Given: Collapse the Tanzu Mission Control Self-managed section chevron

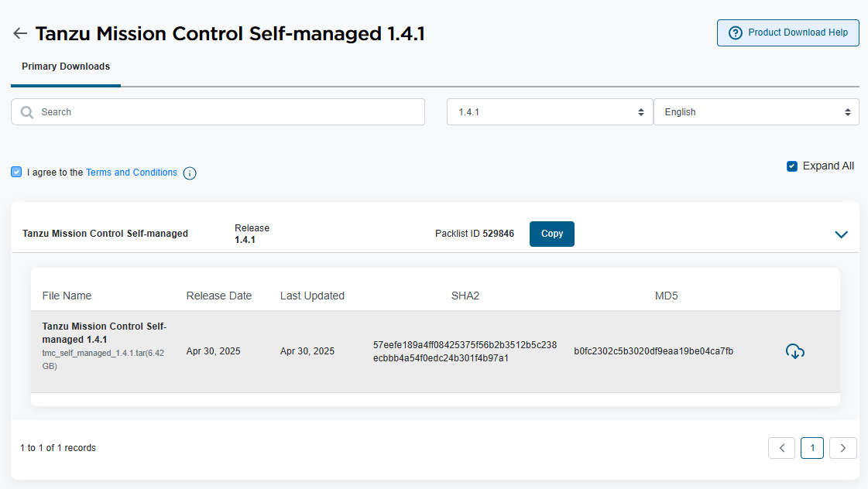Looking at the screenshot, I should click(x=841, y=234).
